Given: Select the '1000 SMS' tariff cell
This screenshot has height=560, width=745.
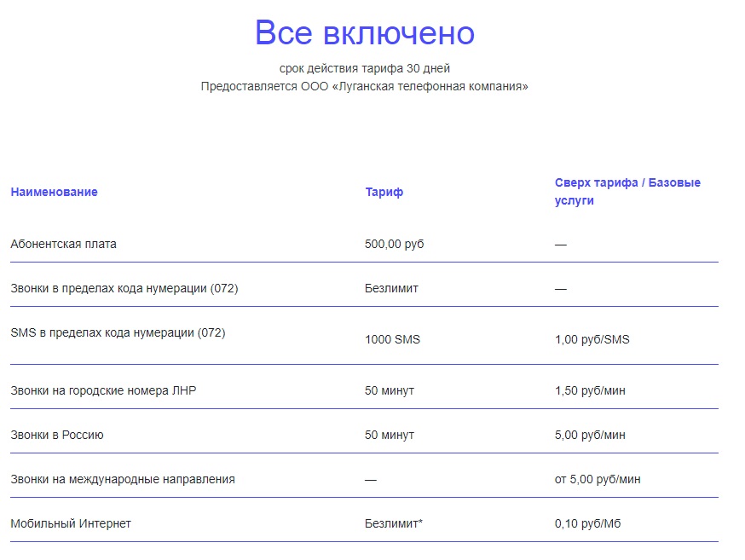Looking at the screenshot, I should (392, 339).
